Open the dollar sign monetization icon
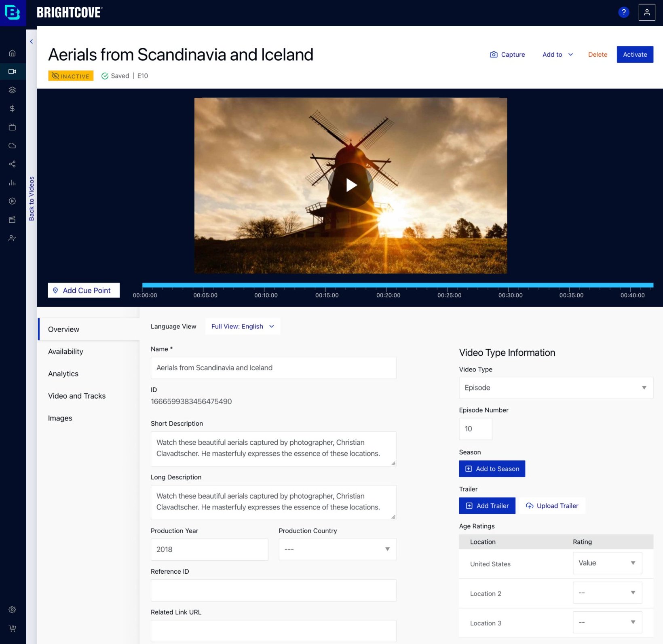The height and width of the screenshot is (644, 663). [x=12, y=108]
